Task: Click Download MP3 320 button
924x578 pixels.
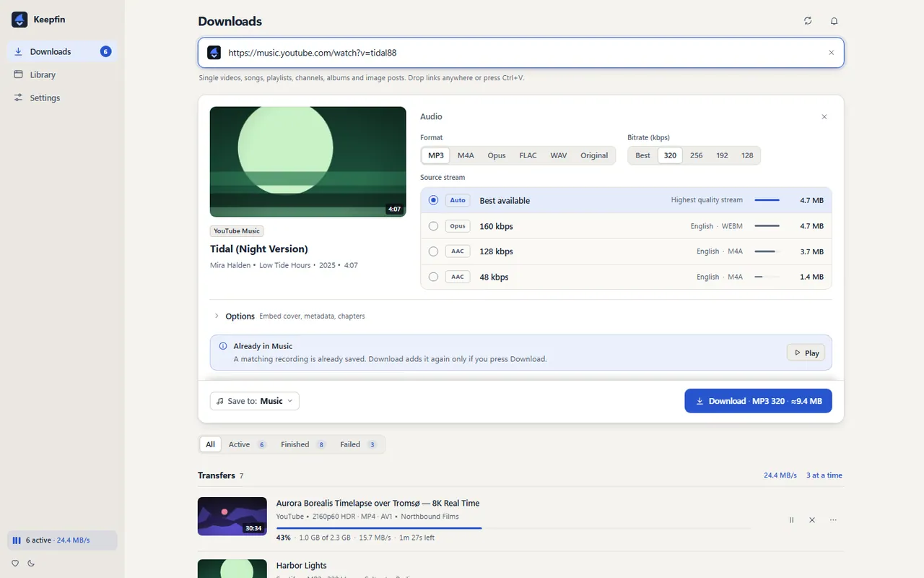Action: [x=758, y=401]
